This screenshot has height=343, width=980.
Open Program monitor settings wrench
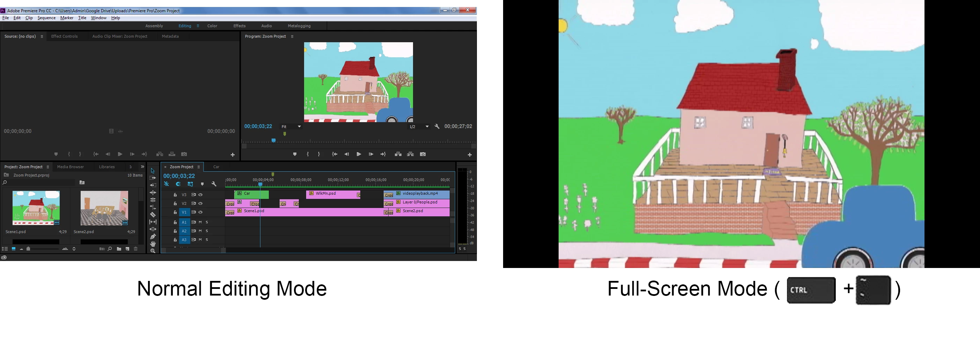437,126
